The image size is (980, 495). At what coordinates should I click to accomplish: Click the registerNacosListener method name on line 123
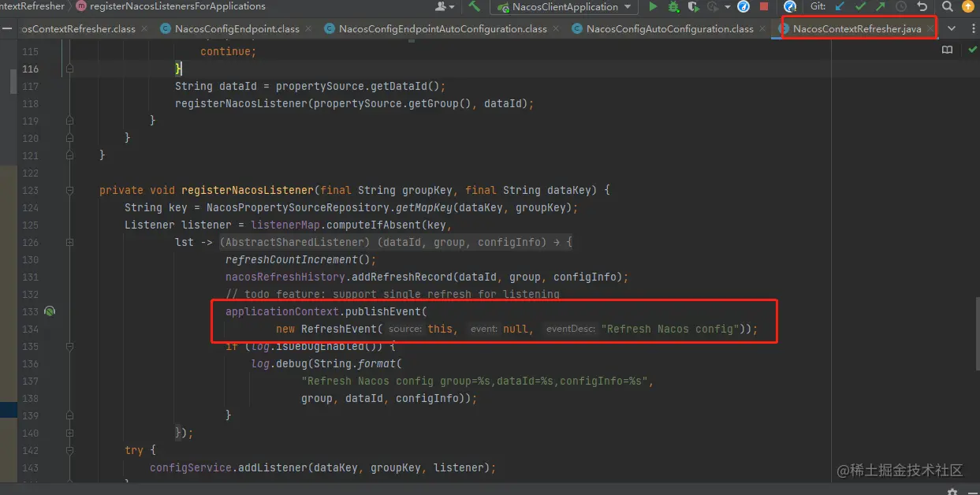tap(248, 190)
